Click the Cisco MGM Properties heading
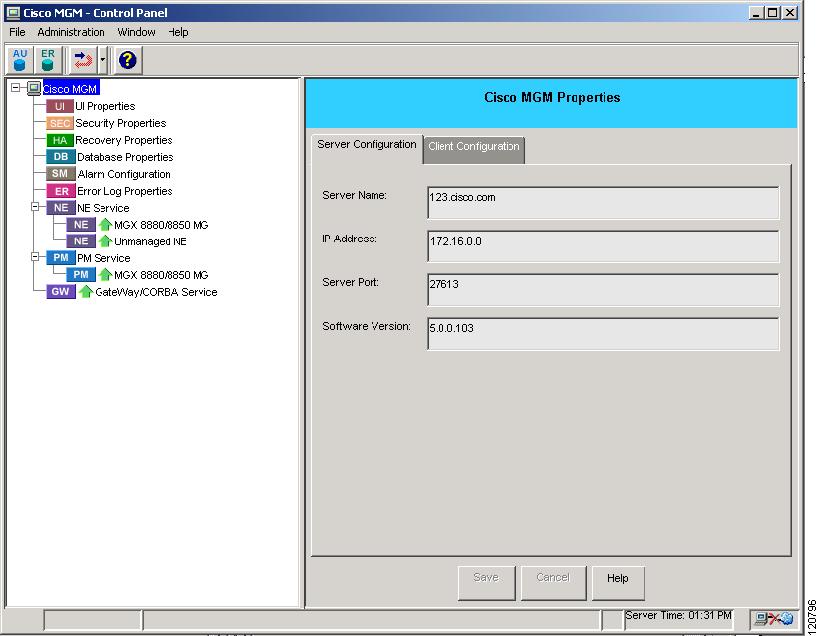This screenshot has width=821, height=636. pyautogui.click(x=552, y=98)
